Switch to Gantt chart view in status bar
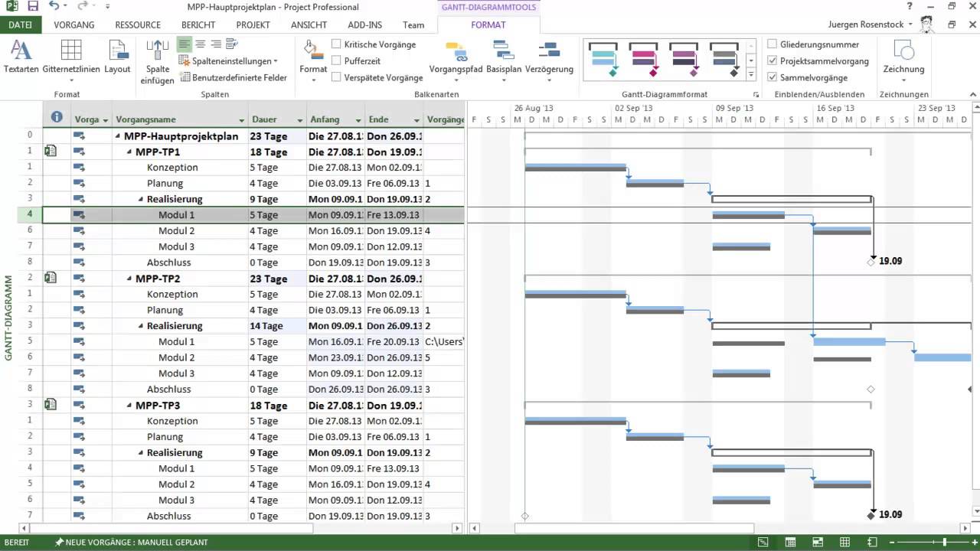The width and height of the screenshot is (980, 551). (763, 543)
